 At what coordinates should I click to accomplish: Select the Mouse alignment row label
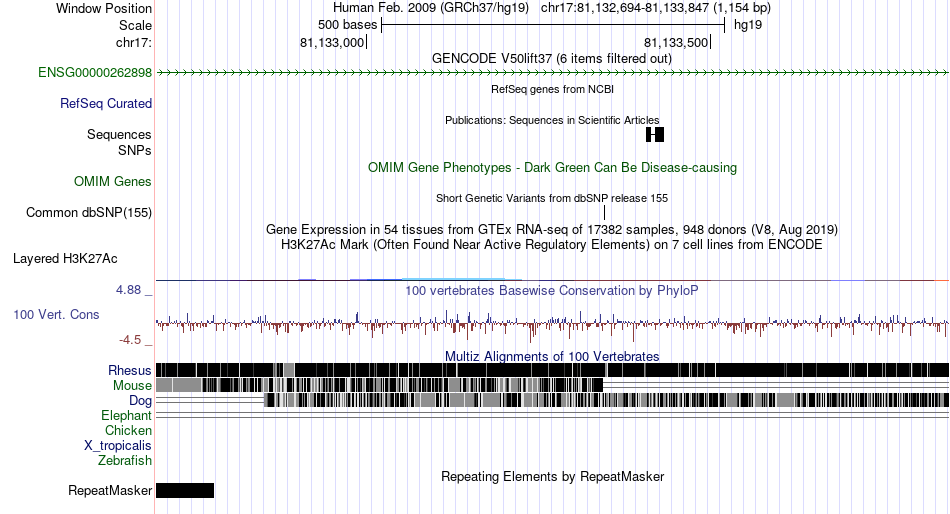(x=132, y=386)
